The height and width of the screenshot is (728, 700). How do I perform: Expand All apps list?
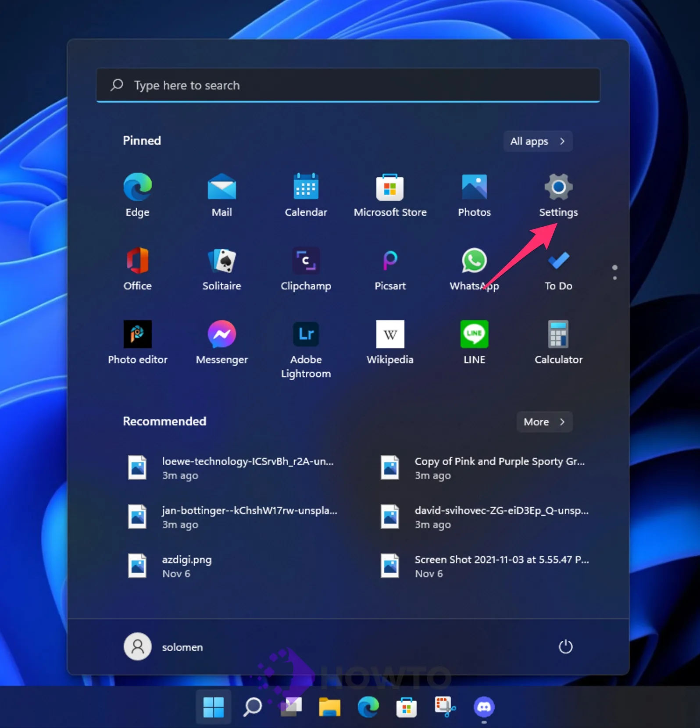pos(538,141)
